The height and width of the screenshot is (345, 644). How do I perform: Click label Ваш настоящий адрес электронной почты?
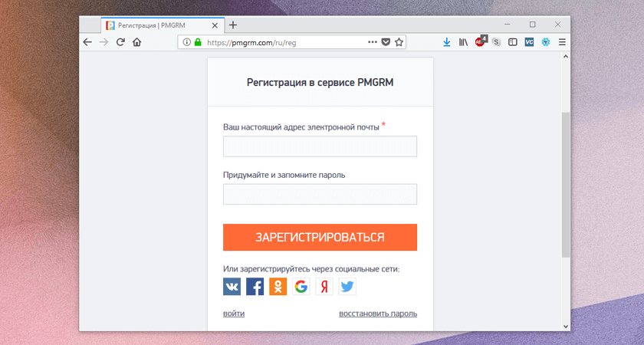coord(301,127)
